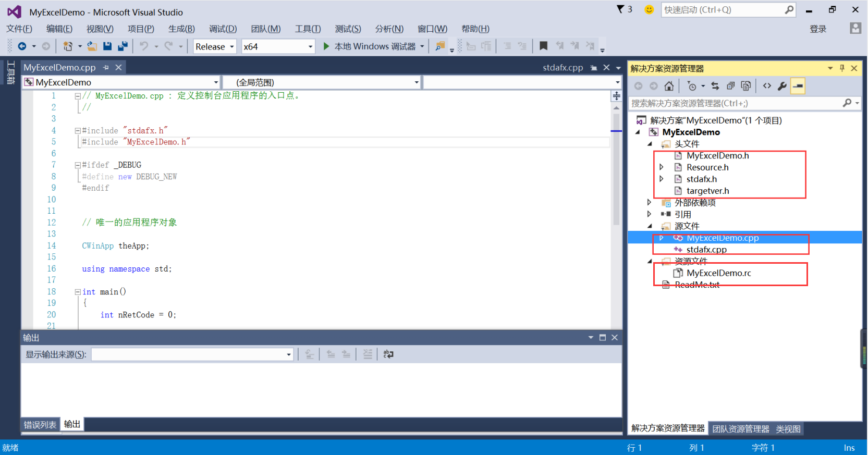
Task: Click the Find in Files icon
Action: coord(441,46)
